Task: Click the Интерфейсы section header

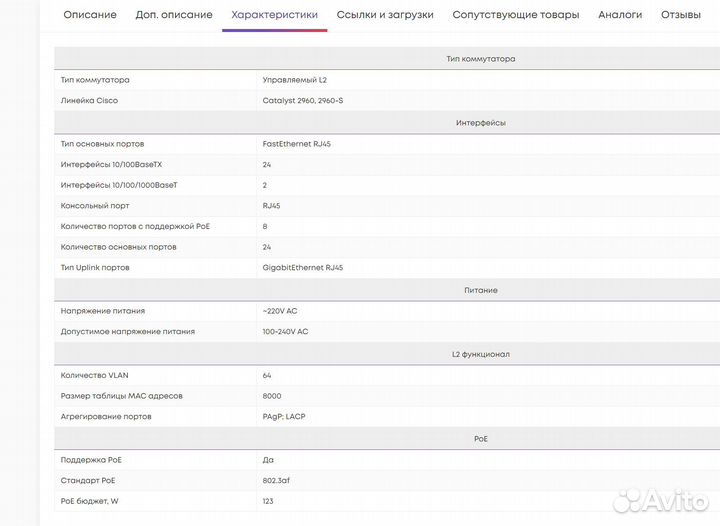Action: (x=480, y=123)
